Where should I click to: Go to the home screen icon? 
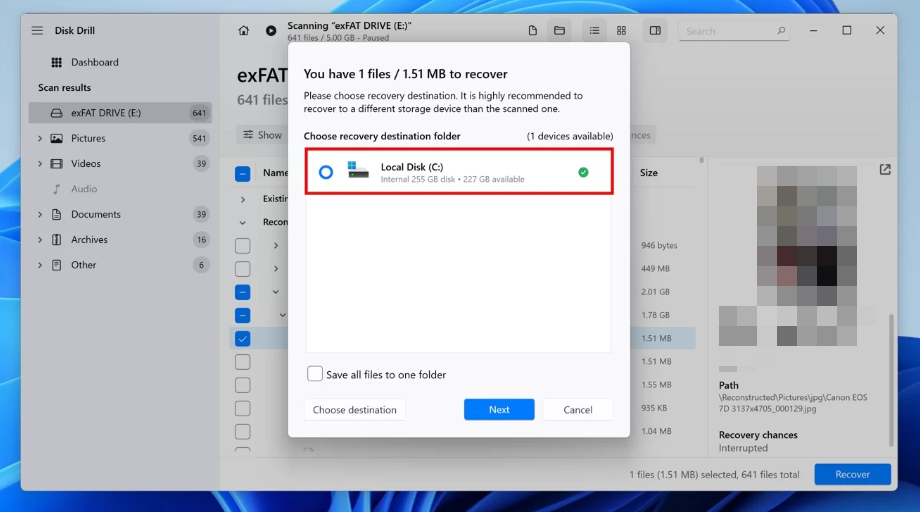(243, 30)
